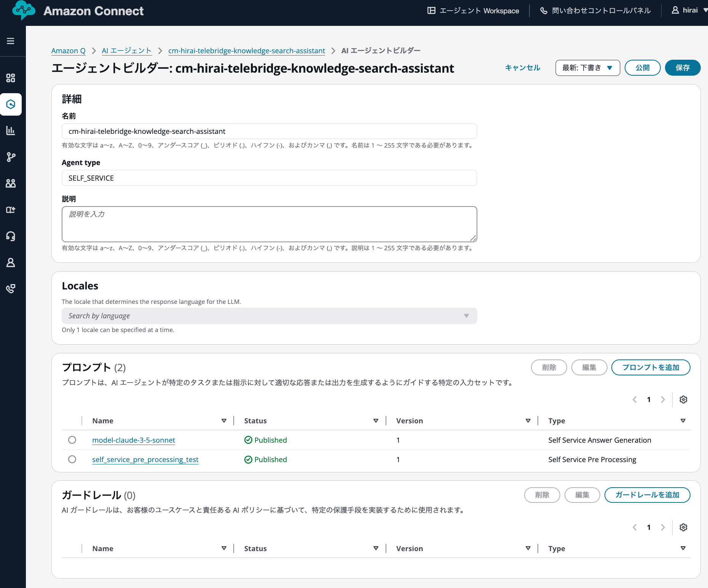708x588 pixels.
Task: Click the キャンセル button
Action: point(523,68)
